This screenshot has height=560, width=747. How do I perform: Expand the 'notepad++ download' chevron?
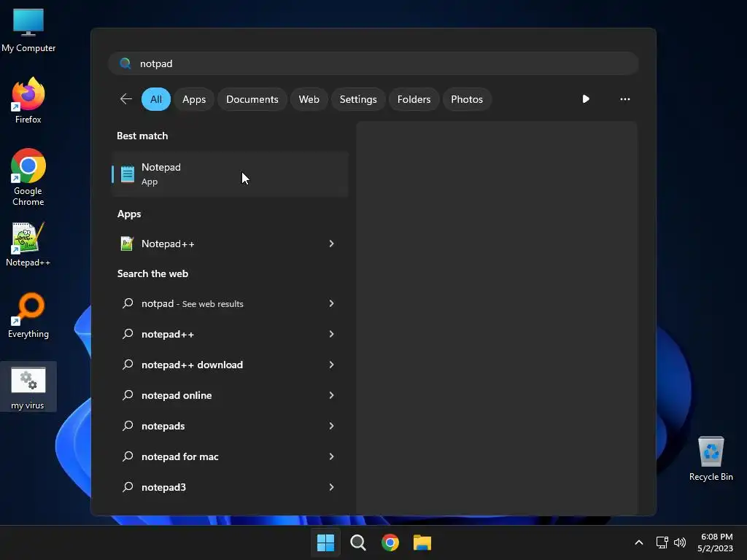tap(332, 365)
